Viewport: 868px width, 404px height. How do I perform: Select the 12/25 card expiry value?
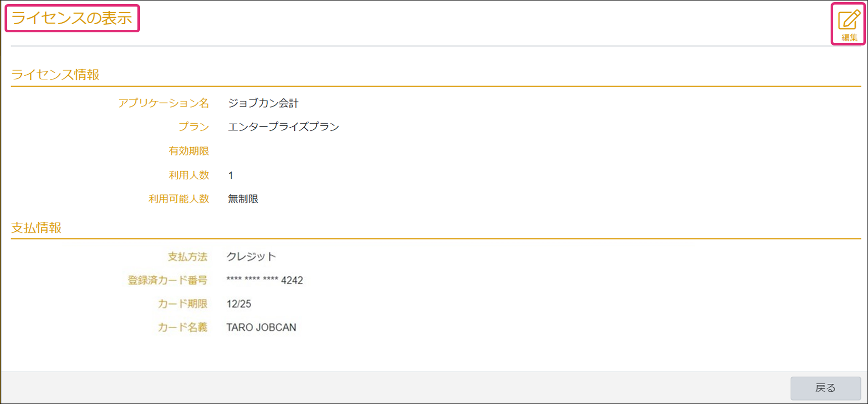coord(239,304)
